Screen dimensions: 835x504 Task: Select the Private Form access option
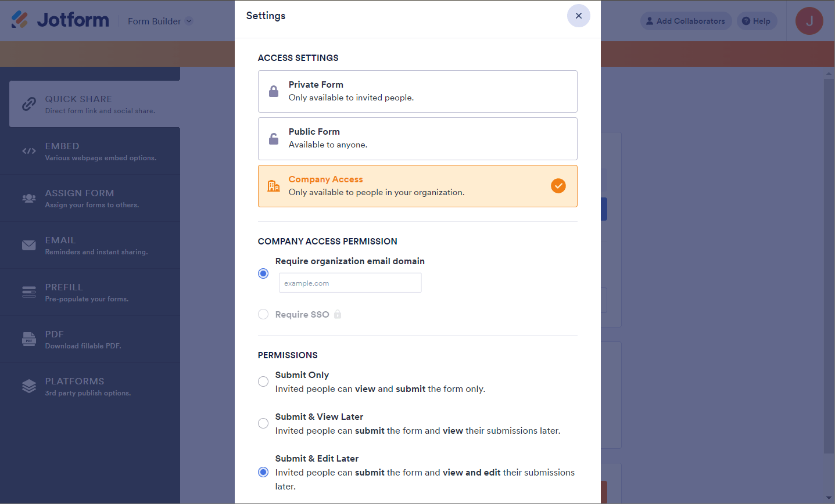(417, 91)
